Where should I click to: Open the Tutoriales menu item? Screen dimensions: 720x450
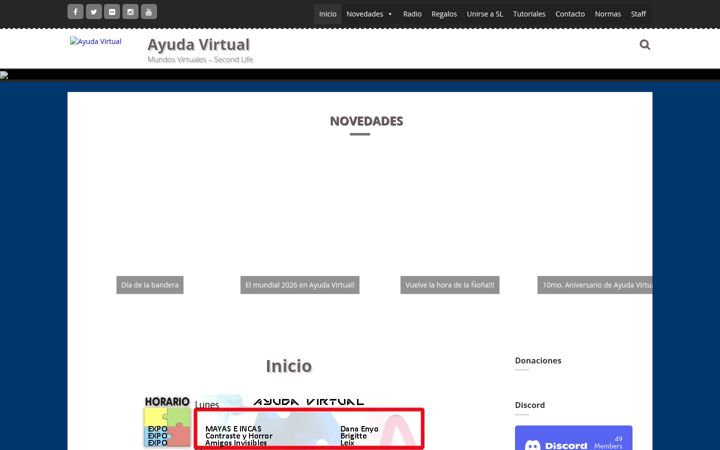click(x=529, y=14)
